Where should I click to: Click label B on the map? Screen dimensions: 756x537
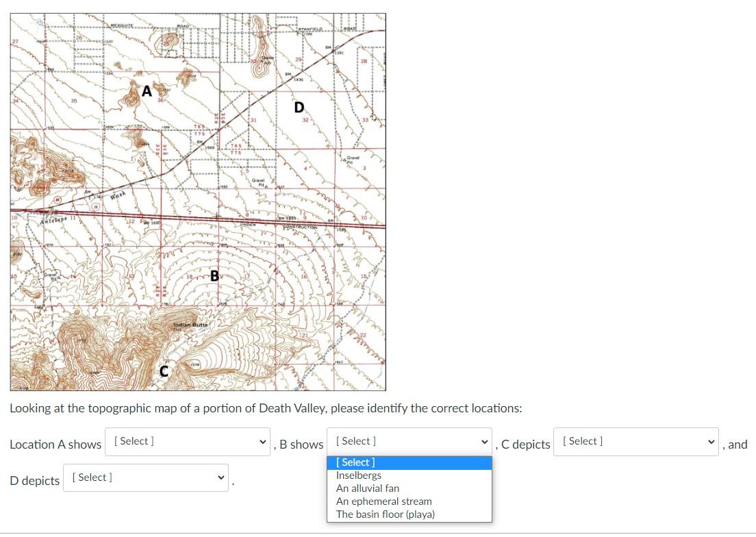coord(214,276)
